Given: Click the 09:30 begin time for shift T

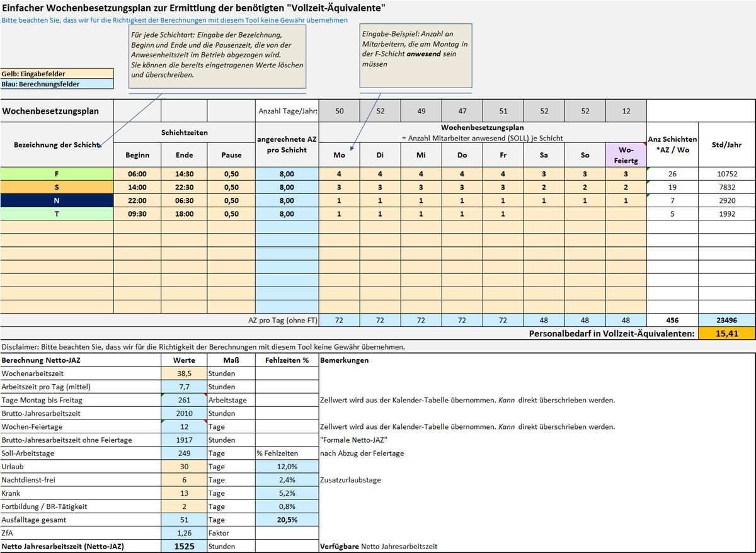Looking at the screenshot, I should (x=137, y=214).
